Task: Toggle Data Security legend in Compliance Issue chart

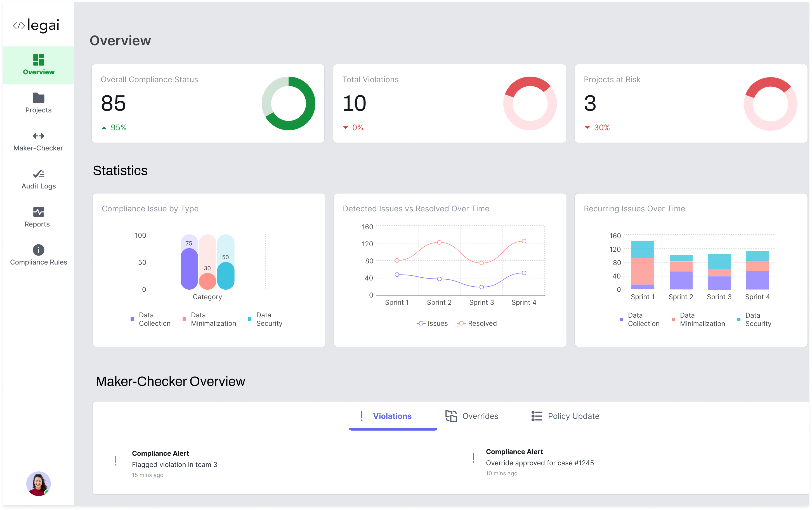Action: coord(265,319)
